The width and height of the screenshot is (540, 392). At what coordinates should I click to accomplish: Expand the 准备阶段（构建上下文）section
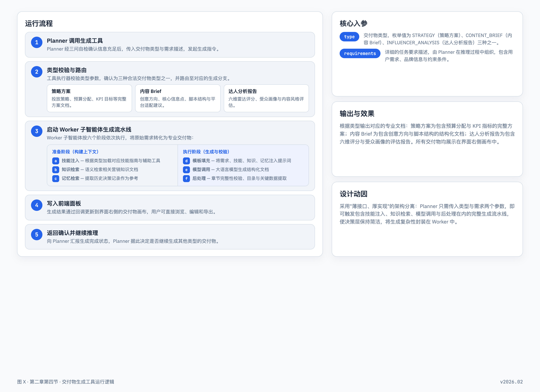75,152
